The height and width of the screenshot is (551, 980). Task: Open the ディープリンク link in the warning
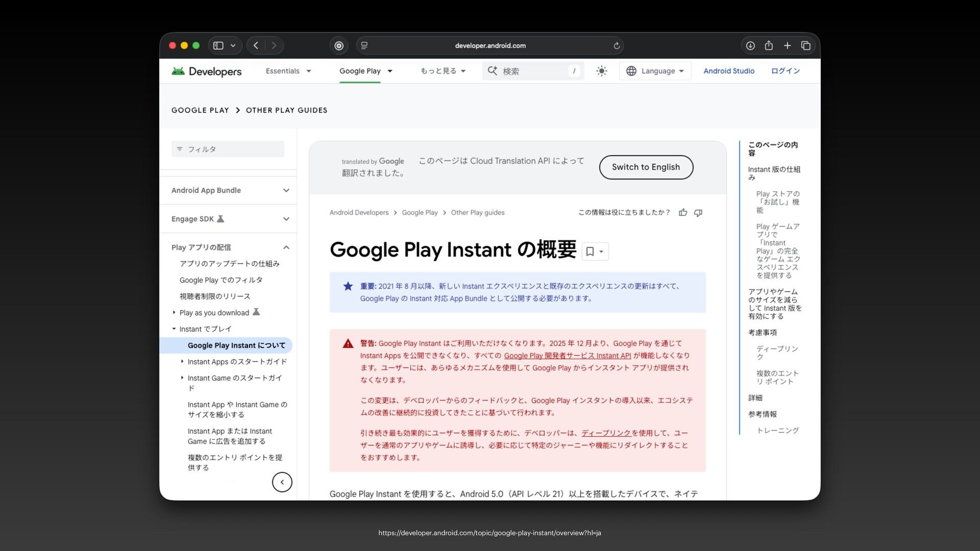click(x=606, y=433)
